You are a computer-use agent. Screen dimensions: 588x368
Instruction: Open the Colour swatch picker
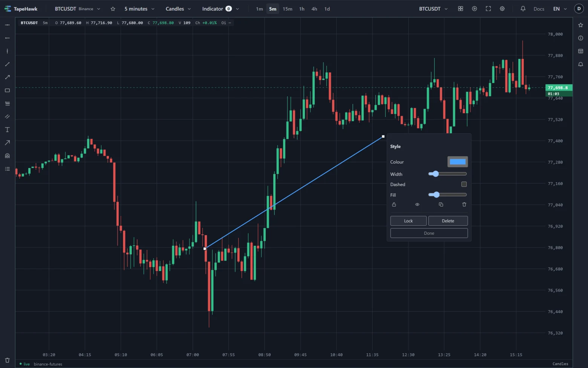[x=458, y=162]
